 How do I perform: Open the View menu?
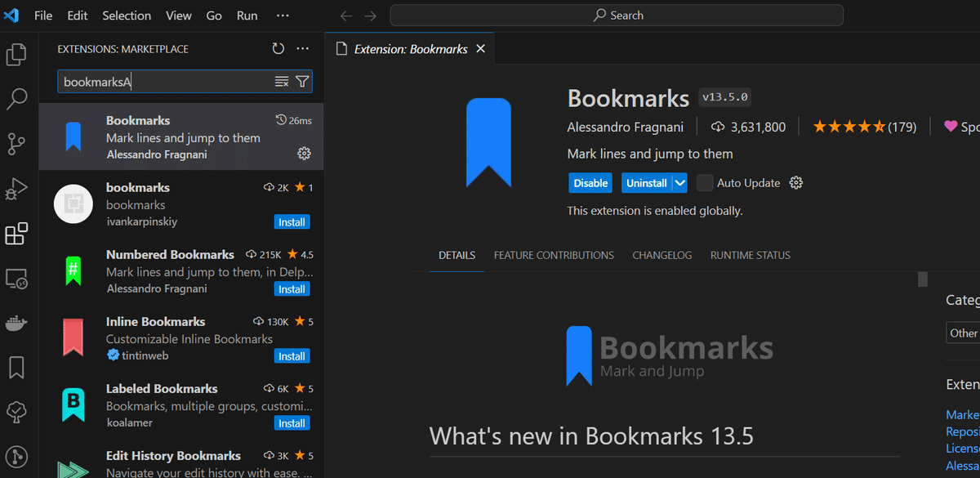(x=179, y=16)
